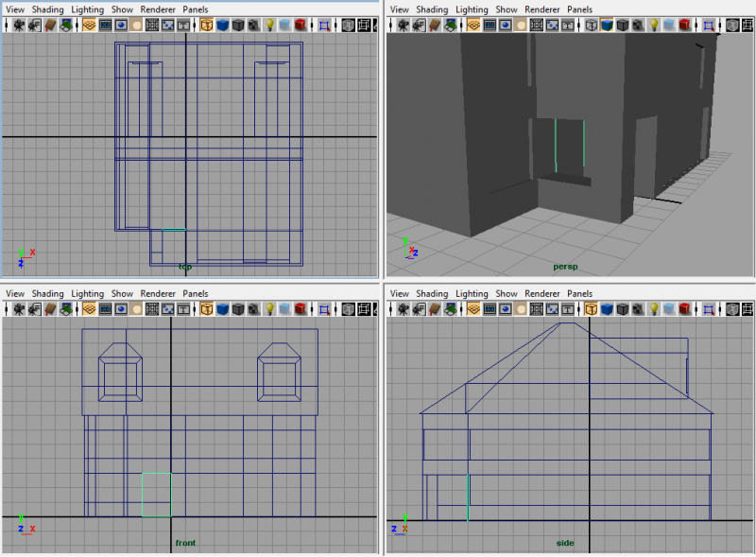The width and height of the screenshot is (756, 557).
Task: Open Show menu in side view panel
Action: [507, 294]
